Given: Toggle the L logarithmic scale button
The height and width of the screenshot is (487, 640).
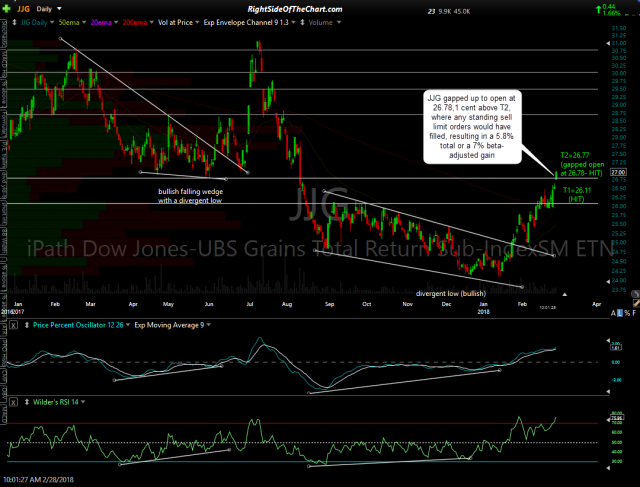Looking at the screenshot, I should (x=620, y=313).
